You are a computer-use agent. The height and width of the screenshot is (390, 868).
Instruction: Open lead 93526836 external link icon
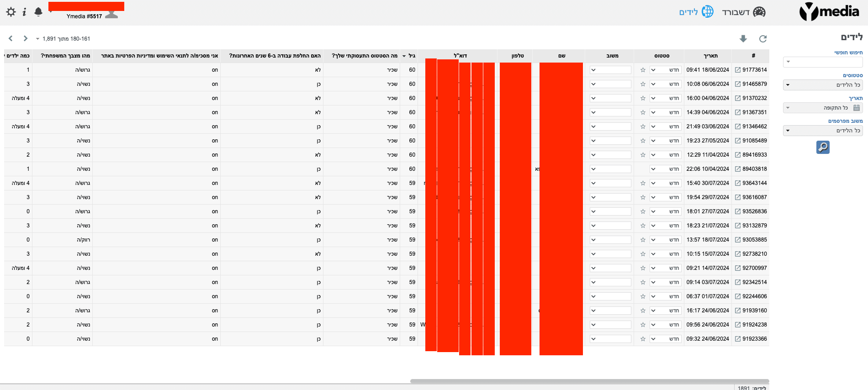click(x=738, y=211)
